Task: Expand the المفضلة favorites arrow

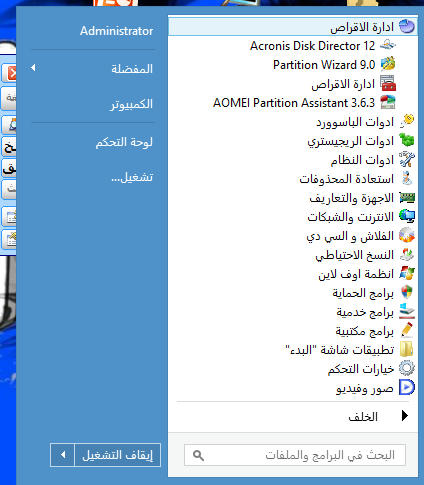Action: pos(33,68)
